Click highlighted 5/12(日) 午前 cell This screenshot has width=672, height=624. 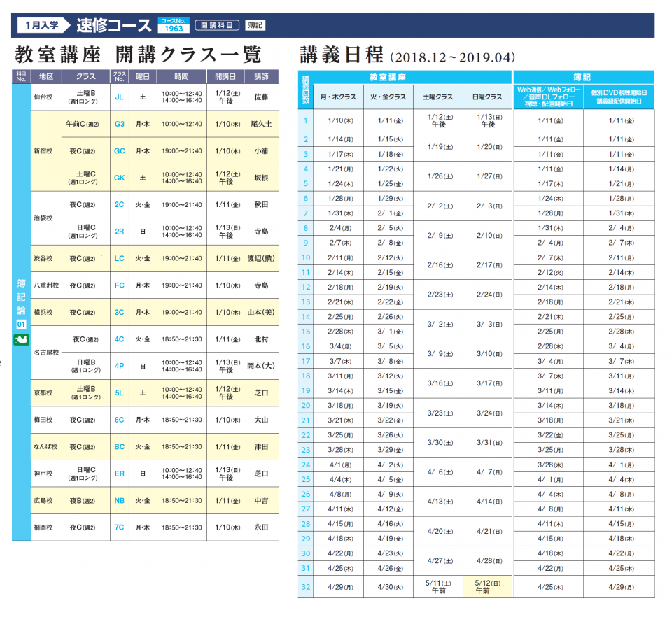487,586
